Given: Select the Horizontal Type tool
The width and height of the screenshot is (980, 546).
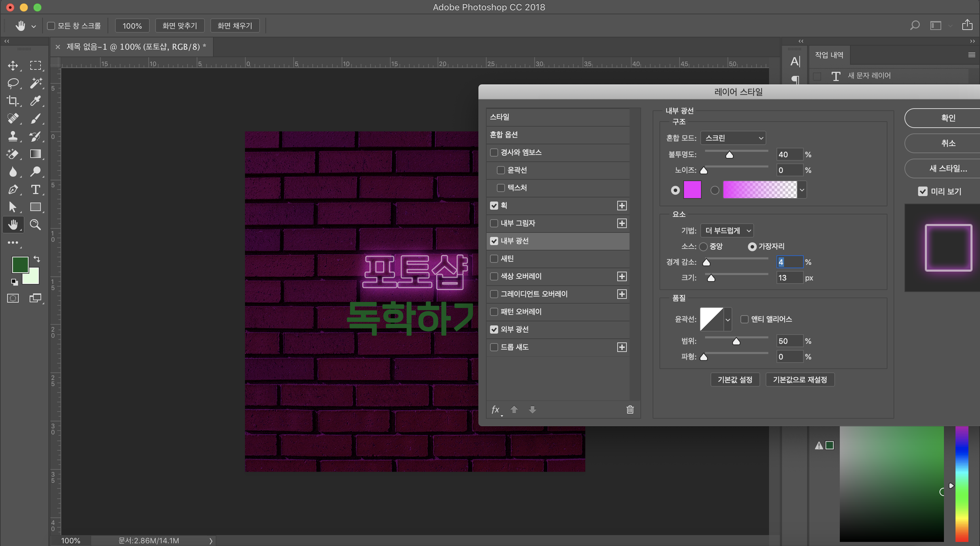Looking at the screenshot, I should pyautogui.click(x=35, y=189).
